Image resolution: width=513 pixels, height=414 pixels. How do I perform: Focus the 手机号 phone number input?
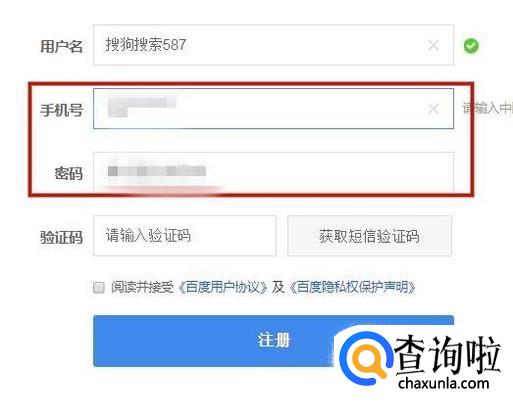273,109
